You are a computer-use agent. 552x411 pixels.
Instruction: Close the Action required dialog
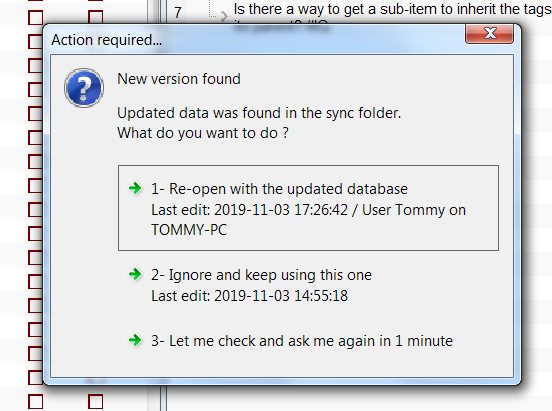[x=489, y=34]
